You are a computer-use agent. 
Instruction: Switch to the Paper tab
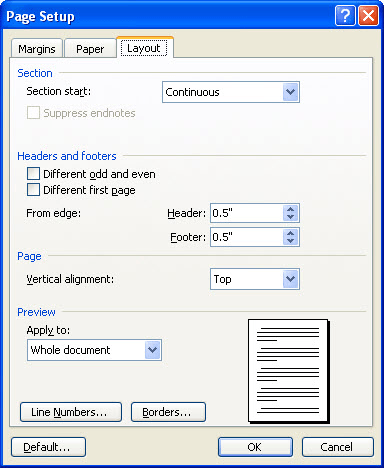90,49
